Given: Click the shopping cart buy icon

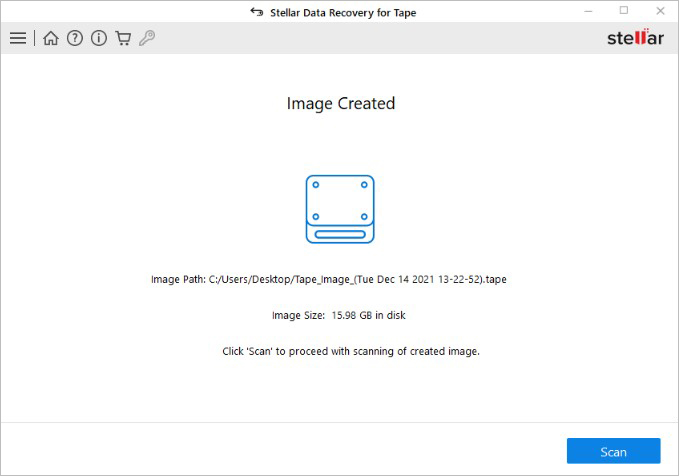Looking at the screenshot, I should point(123,39).
